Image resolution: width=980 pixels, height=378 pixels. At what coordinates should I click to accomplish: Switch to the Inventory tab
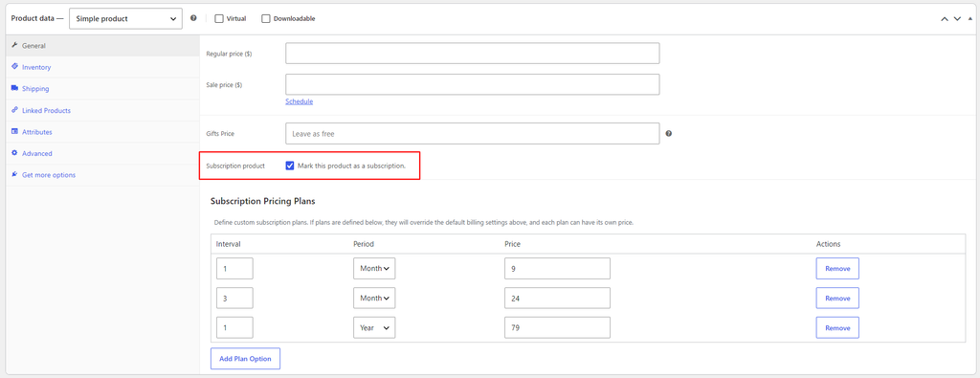click(36, 67)
